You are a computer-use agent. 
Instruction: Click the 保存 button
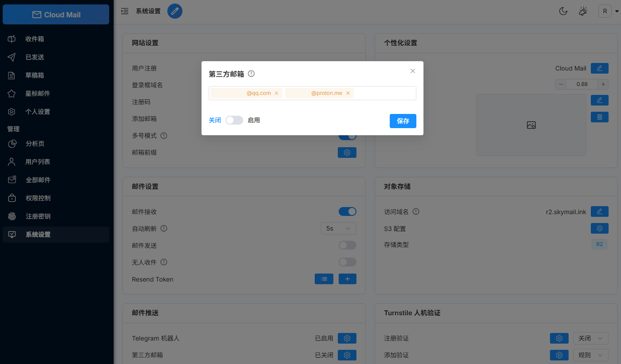tap(403, 121)
